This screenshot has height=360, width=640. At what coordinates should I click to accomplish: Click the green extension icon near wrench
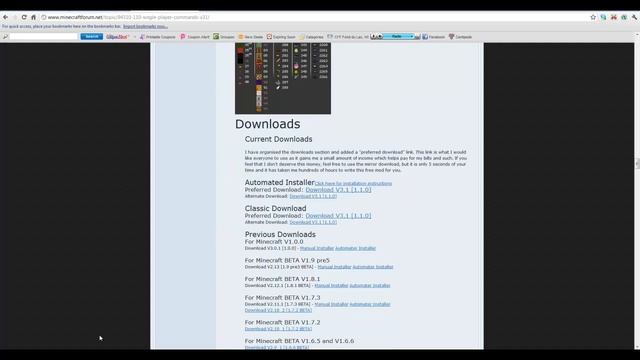(624, 17)
